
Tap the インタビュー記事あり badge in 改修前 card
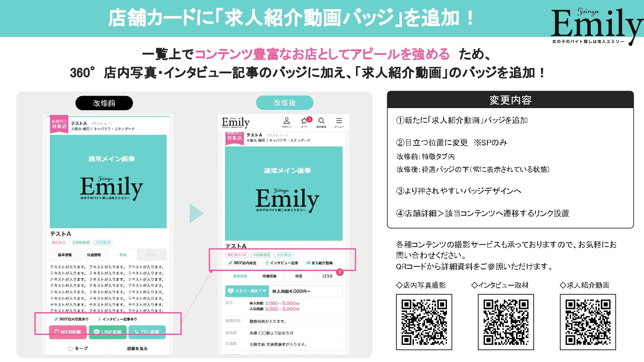[117, 319]
